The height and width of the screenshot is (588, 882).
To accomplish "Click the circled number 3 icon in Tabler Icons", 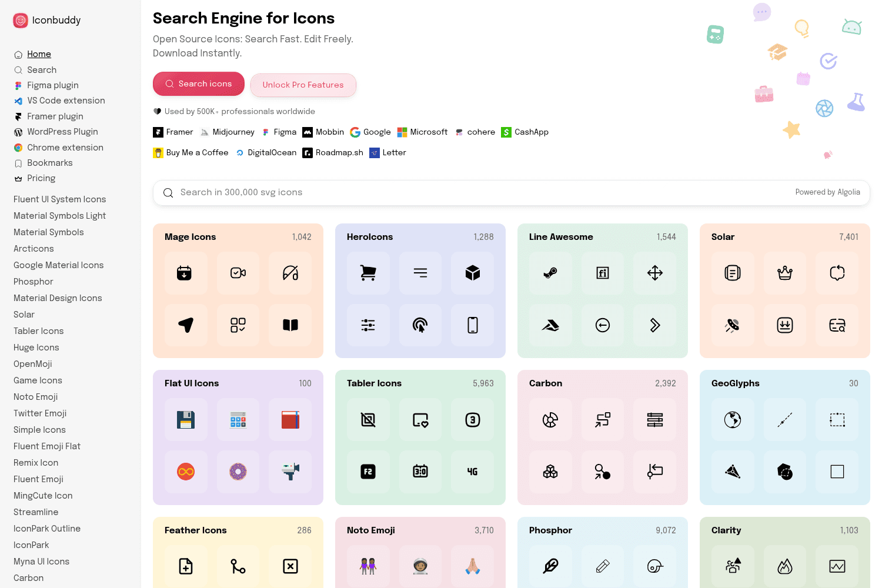I will 473,420.
